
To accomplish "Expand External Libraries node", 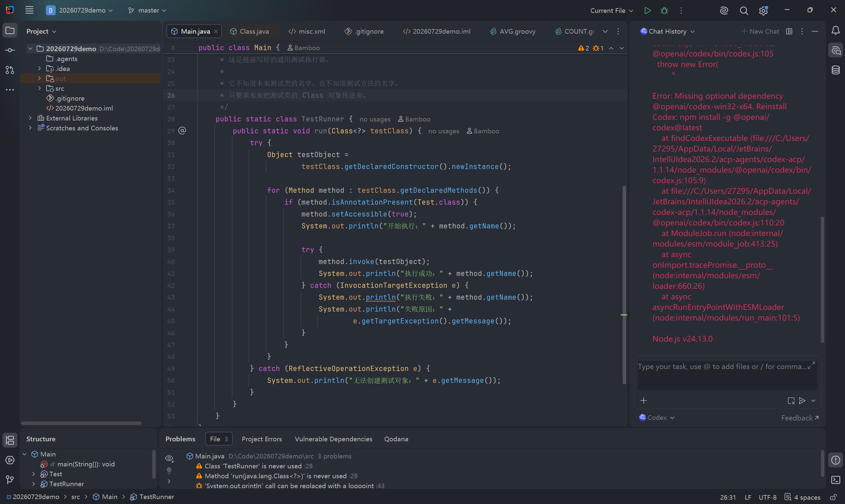I will tap(30, 118).
